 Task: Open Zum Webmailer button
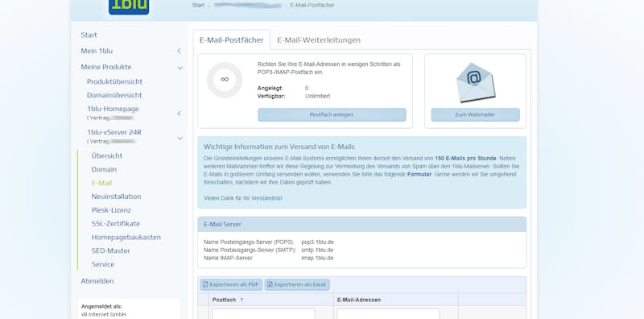coord(475,114)
